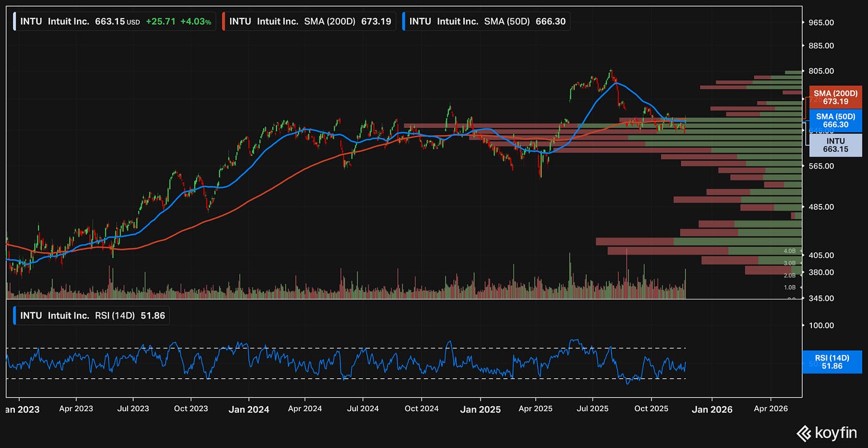Click the 565.00 price axis label
This screenshot has width=868, height=448.
[x=820, y=166]
